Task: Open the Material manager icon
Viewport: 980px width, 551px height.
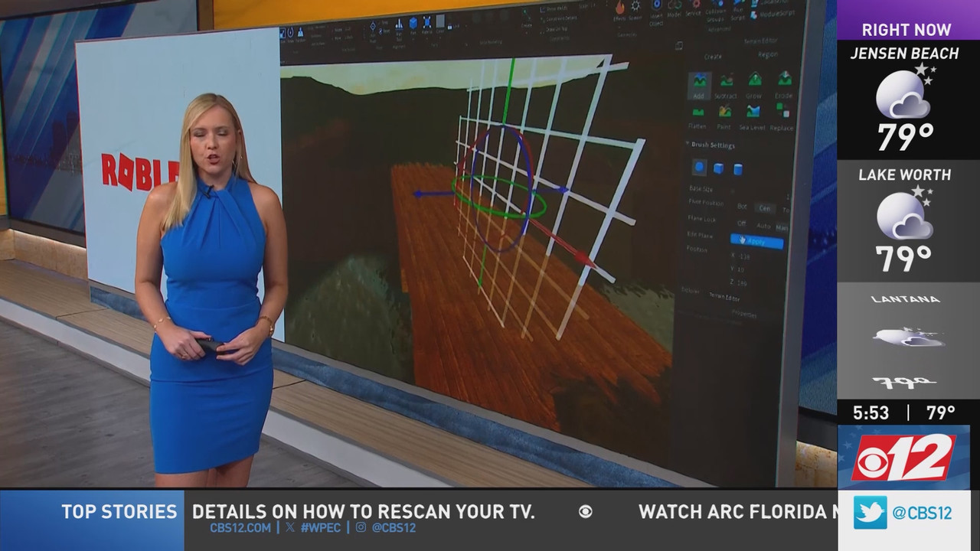Action: [427, 22]
